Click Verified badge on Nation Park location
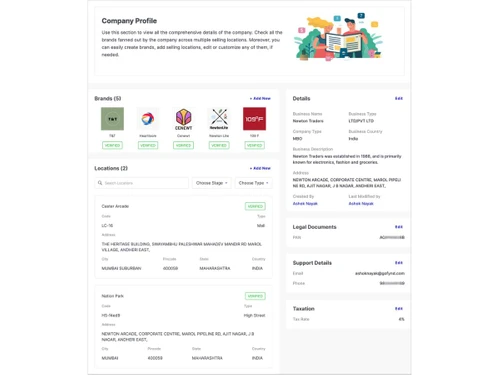This screenshot has width=500, height=375. tap(255, 296)
